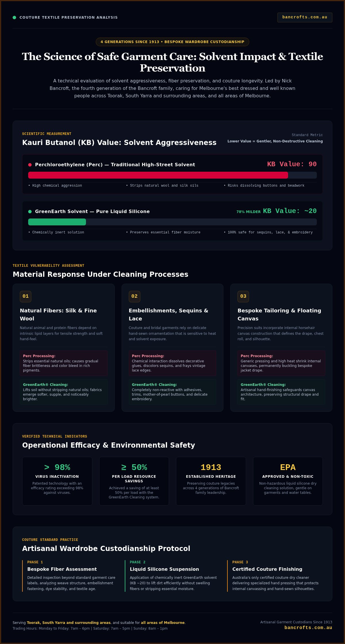Click 'Lower Value = Gentler, Non-Destructive Cleaning'
The height and width of the screenshot is (644, 345).
275,141
